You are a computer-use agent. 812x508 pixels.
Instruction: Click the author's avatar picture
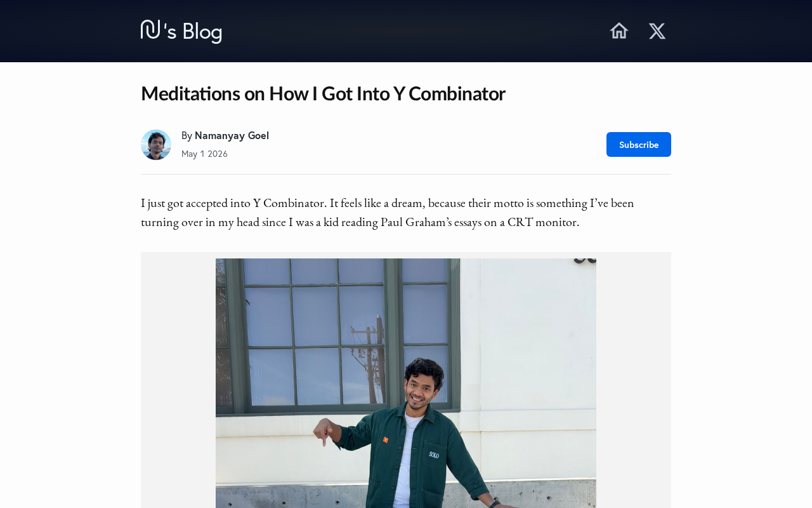tap(156, 145)
